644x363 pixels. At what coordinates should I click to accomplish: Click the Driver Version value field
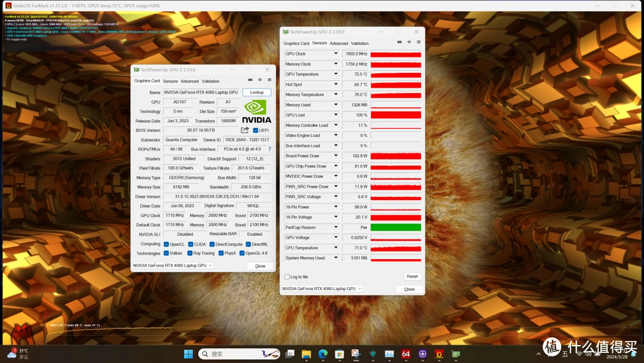[217, 196]
